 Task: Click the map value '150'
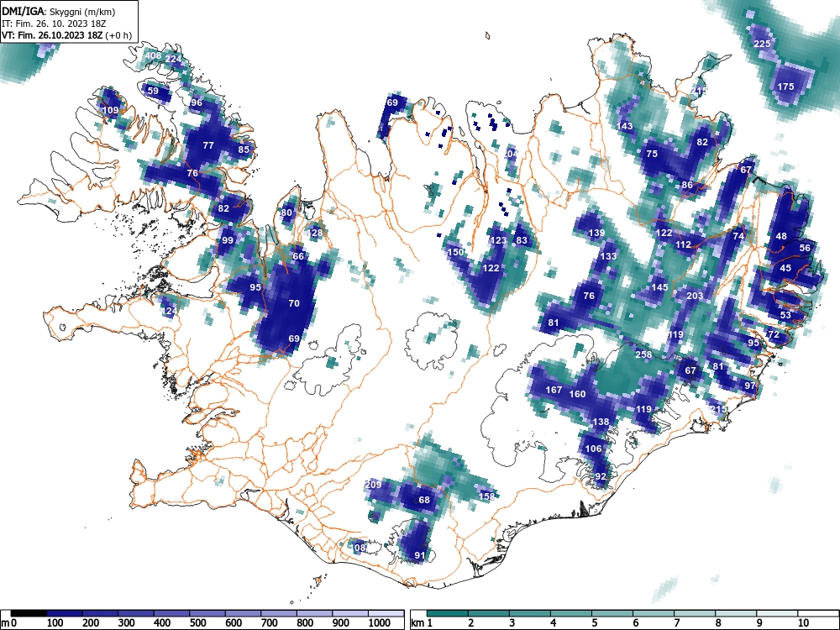[455, 252]
